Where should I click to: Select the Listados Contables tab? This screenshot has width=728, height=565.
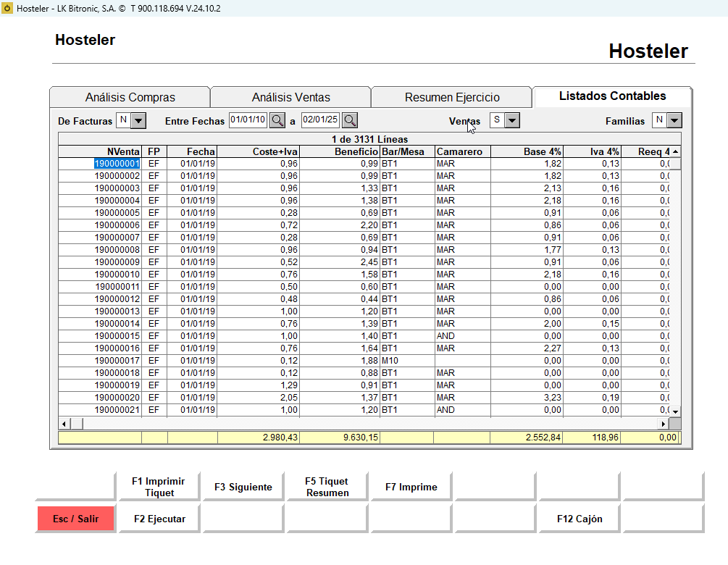(x=612, y=96)
